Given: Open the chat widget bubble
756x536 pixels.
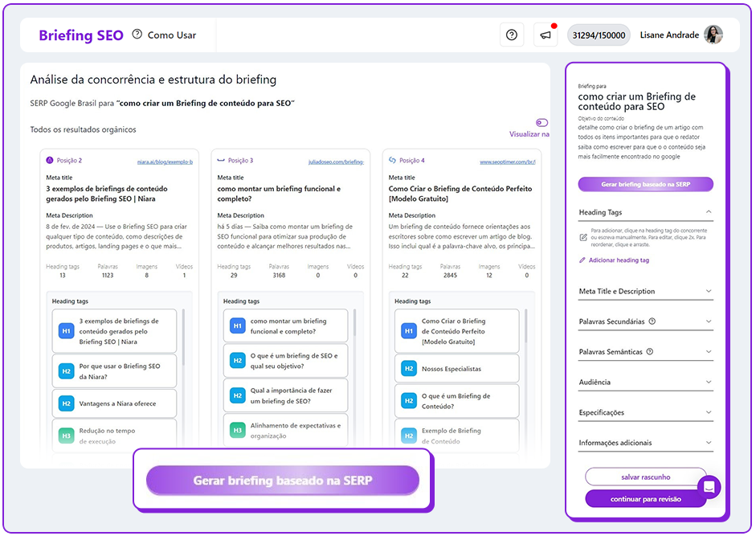Looking at the screenshot, I should point(709,488).
